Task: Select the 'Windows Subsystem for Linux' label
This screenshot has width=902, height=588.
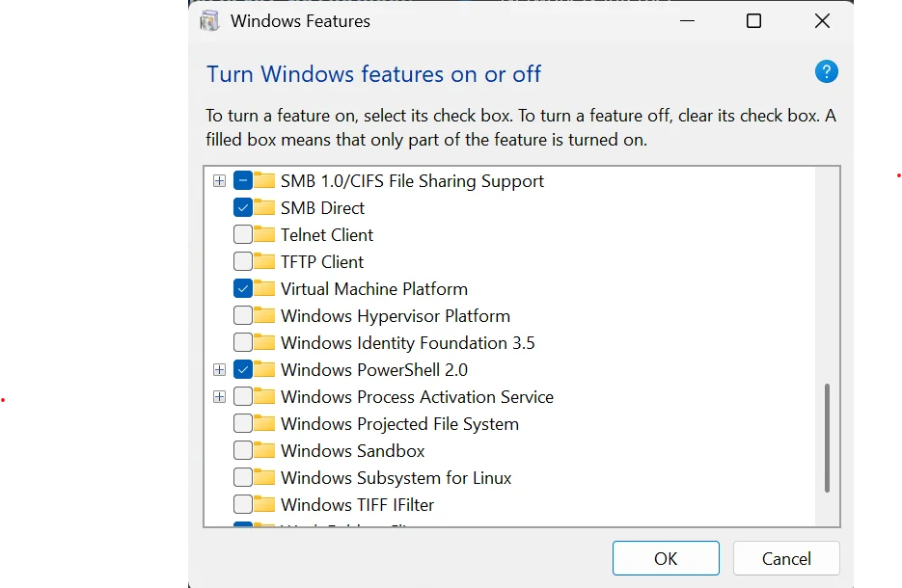Action: (x=396, y=478)
